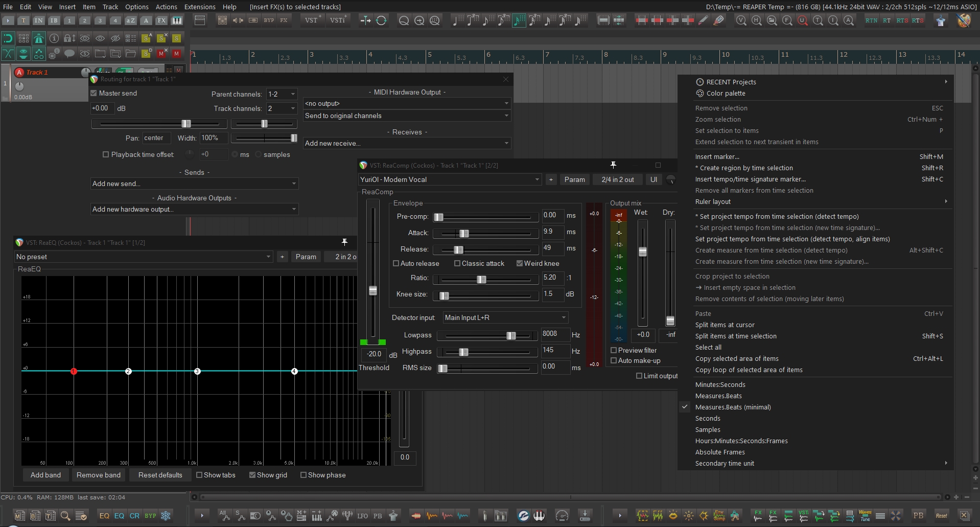Open the ReaComp preset dropdown YuriOl - Modern Vocal
The height and width of the screenshot is (527, 980).
coord(450,180)
